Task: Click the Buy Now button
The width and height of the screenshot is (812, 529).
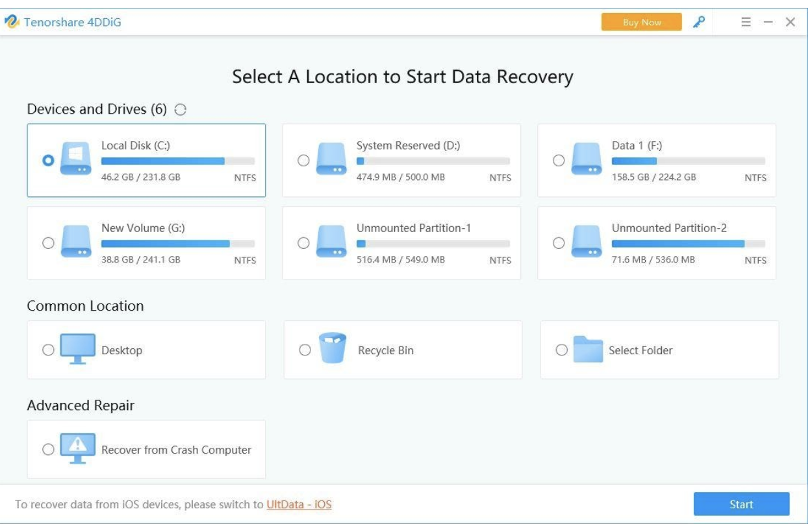Action: (x=642, y=22)
